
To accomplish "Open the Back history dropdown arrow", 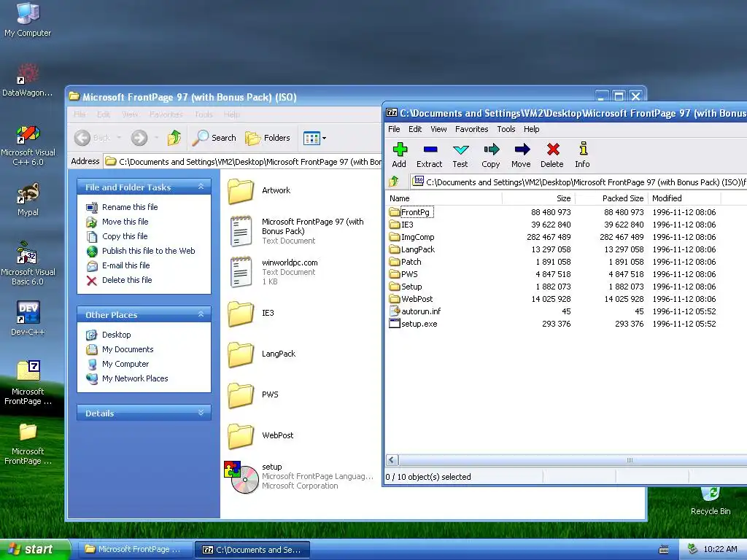I will tap(119, 138).
